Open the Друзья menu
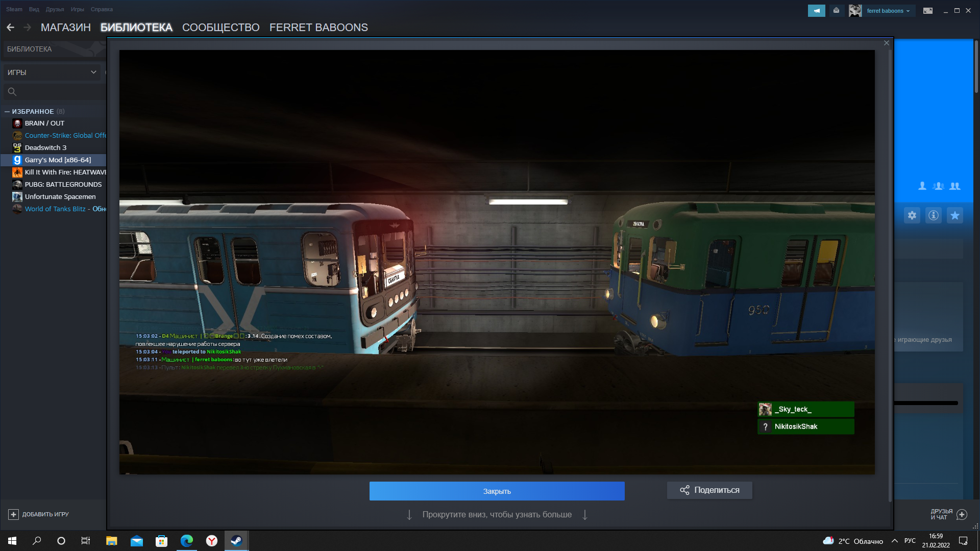Screen dimensions: 980x551 click(x=55, y=9)
